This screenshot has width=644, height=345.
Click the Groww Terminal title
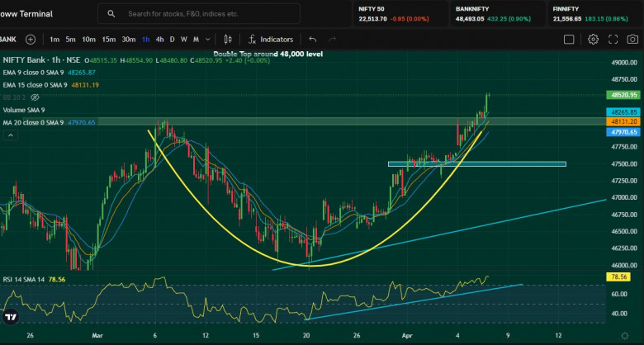[x=26, y=14]
